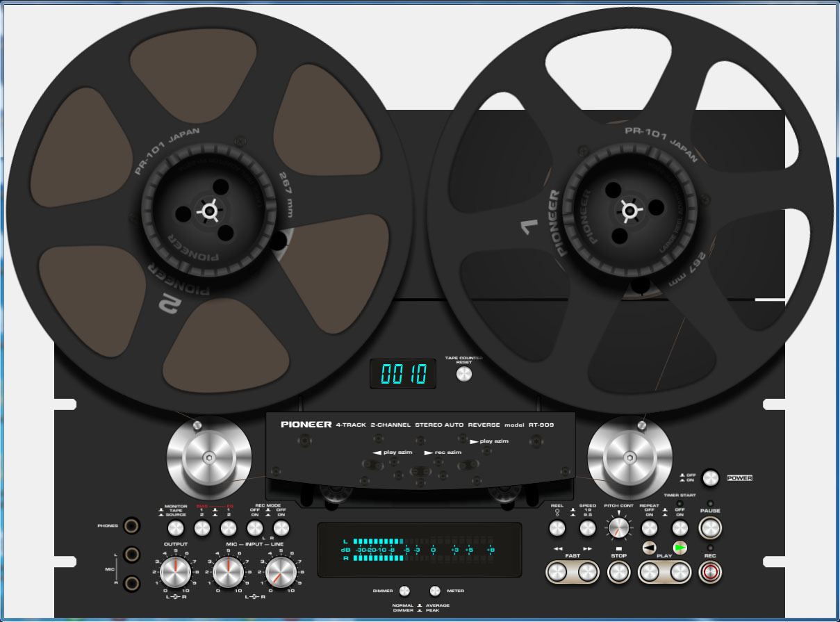Toggle the TIMER START button
This screenshot has height=622, width=840.
coord(680,528)
